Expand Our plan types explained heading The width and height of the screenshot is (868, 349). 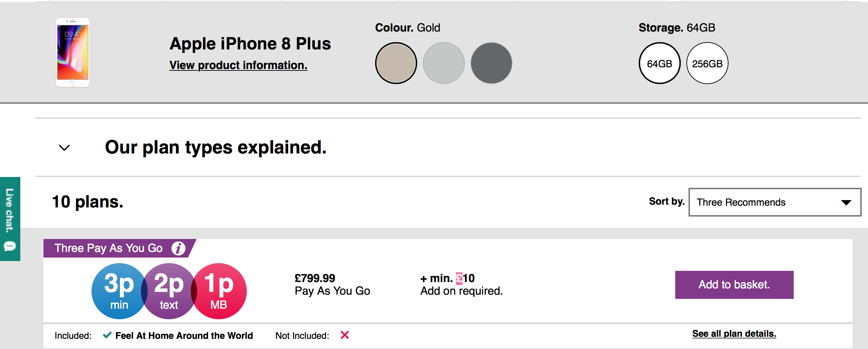(216, 148)
